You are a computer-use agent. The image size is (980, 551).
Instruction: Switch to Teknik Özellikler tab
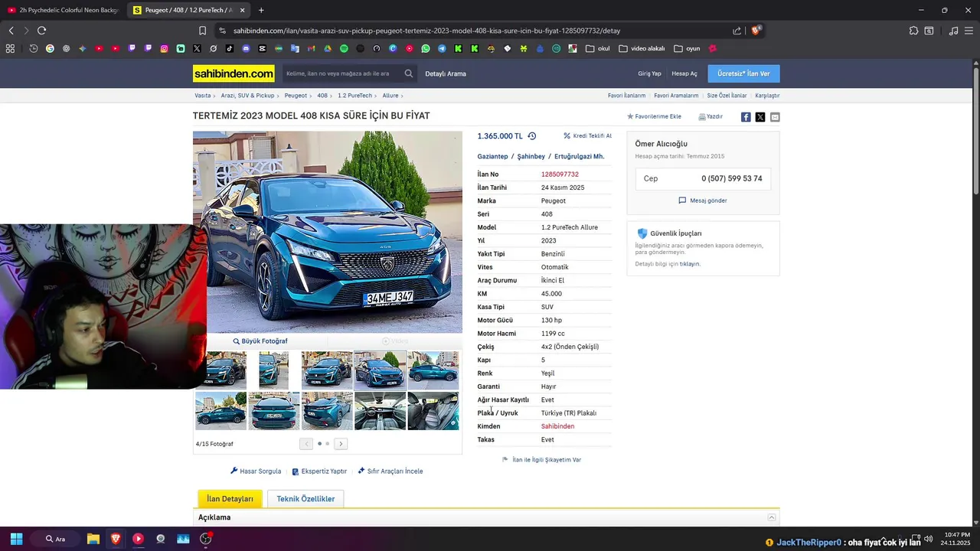[x=305, y=498]
